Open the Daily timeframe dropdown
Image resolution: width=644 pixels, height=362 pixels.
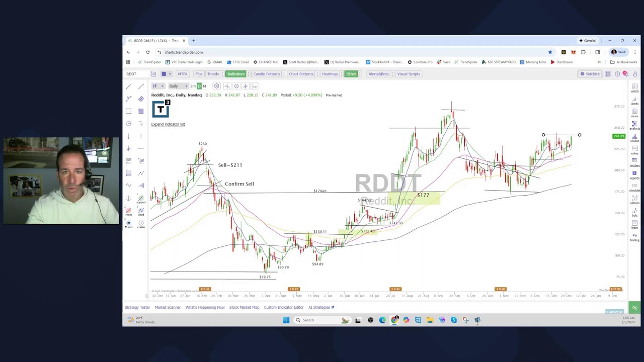pyautogui.click(x=178, y=86)
